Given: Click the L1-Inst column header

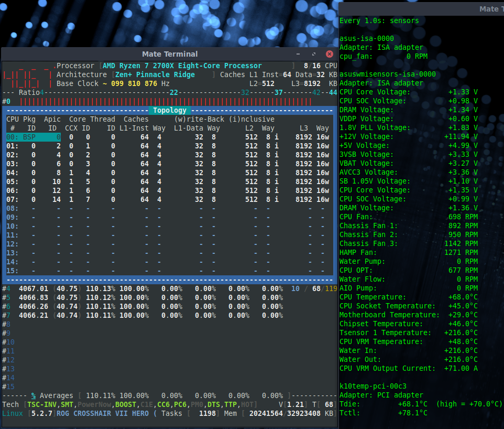Looking at the screenshot, I should 134,128.
